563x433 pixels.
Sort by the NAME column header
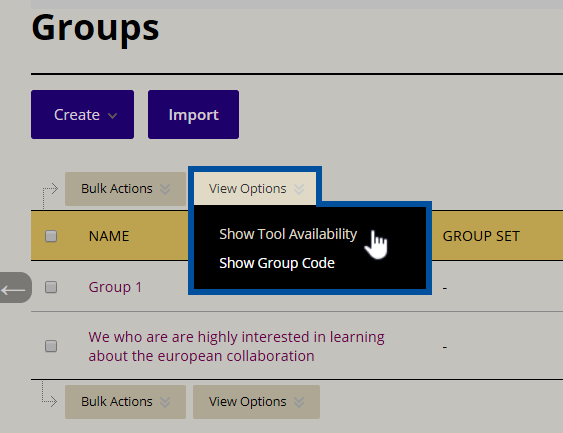click(109, 236)
